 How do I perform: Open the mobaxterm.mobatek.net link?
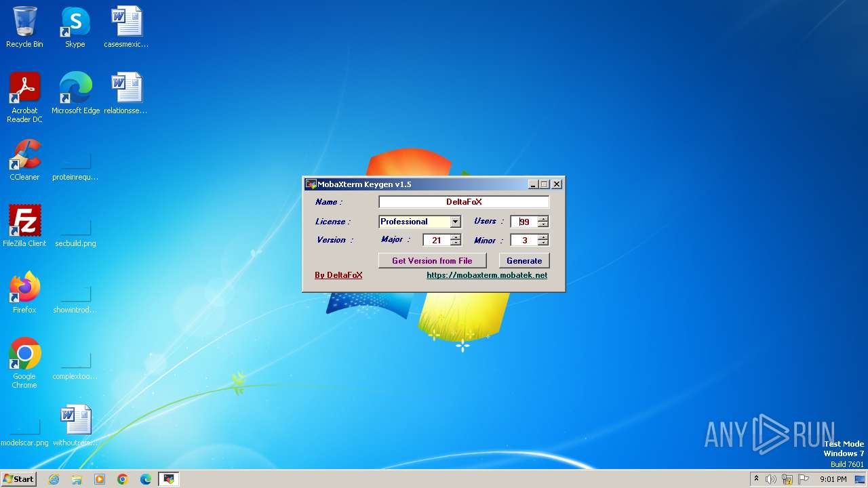point(487,275)
